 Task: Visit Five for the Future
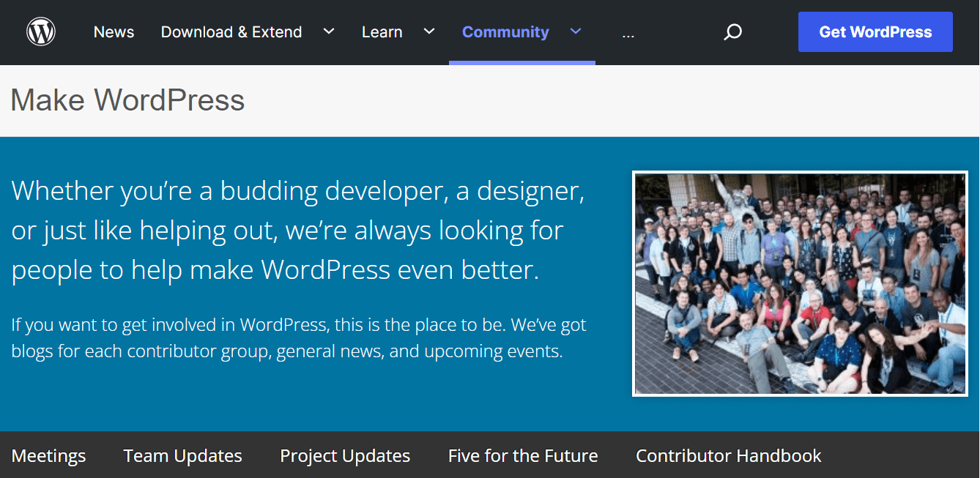pos(523,455)
